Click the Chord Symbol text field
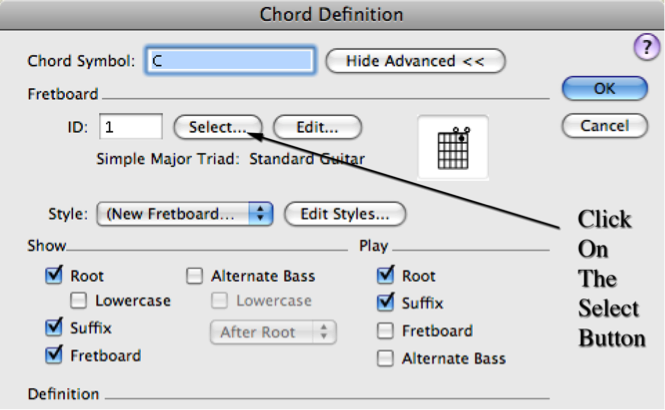Screen dimensions: 665x410 click(230, 61)
